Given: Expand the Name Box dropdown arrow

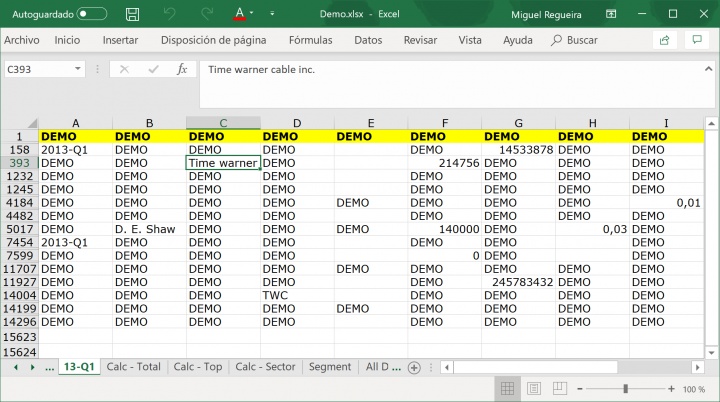Looking at the screenshot, I should pyautogui.click(x=78, y=69).
